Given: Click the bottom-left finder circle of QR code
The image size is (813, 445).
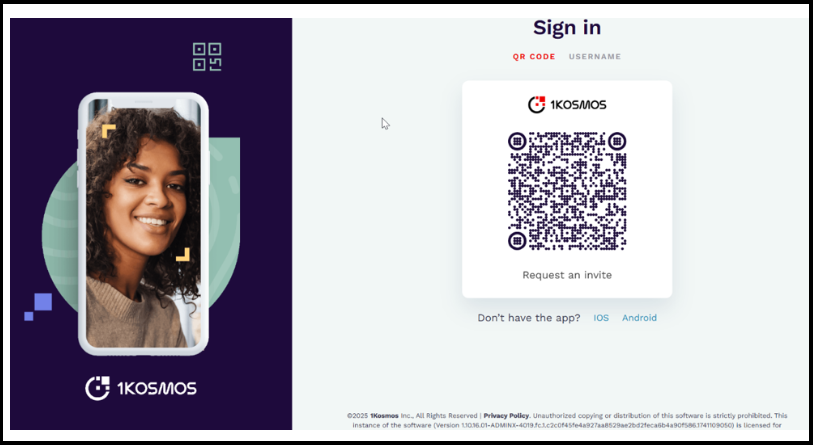Looking at the screenshot, I should tap(517, 241).
